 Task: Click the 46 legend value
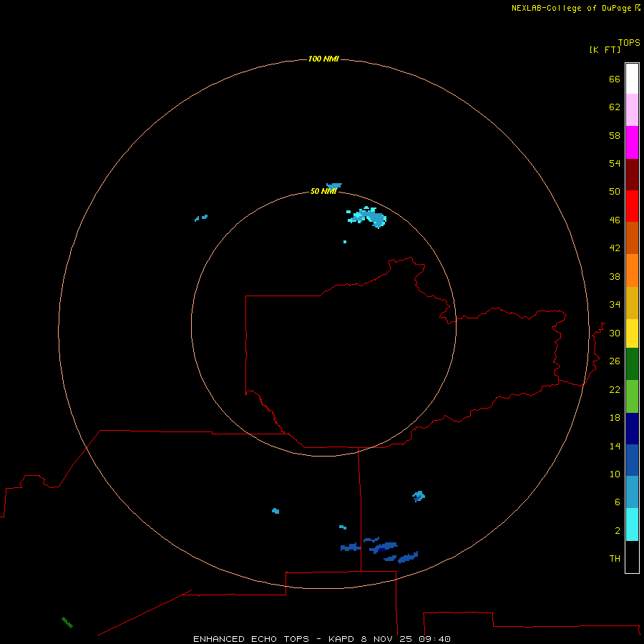[615, 220]
